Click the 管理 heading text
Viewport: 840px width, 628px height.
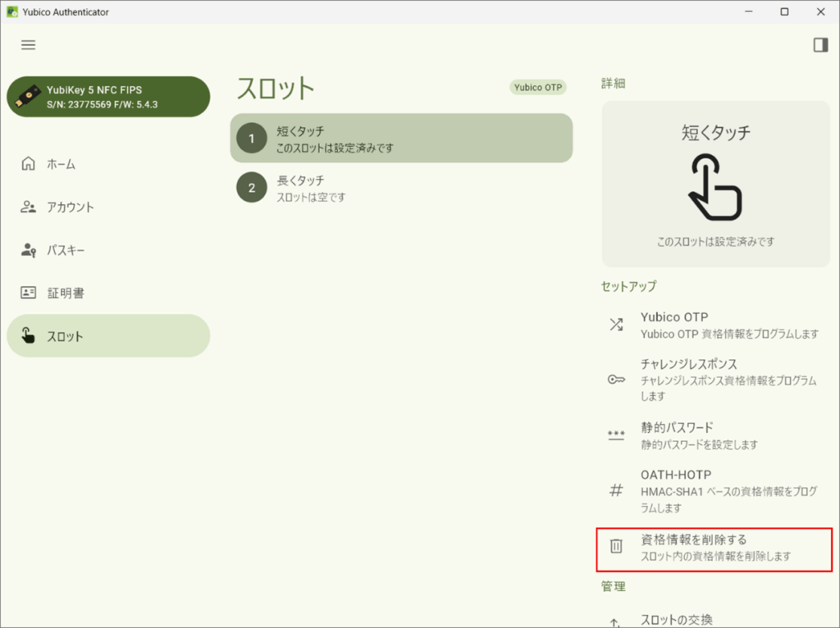click(x=613, y=587)
